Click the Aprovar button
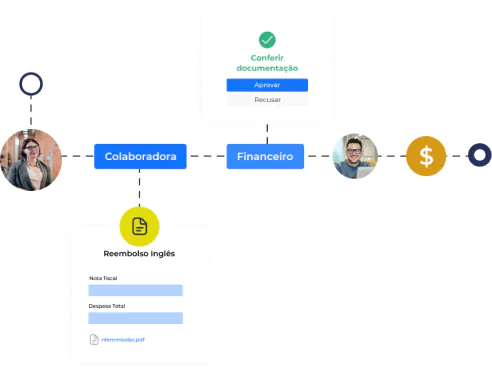The height and width of the screenshot is (373, 492). click(267, 85)
